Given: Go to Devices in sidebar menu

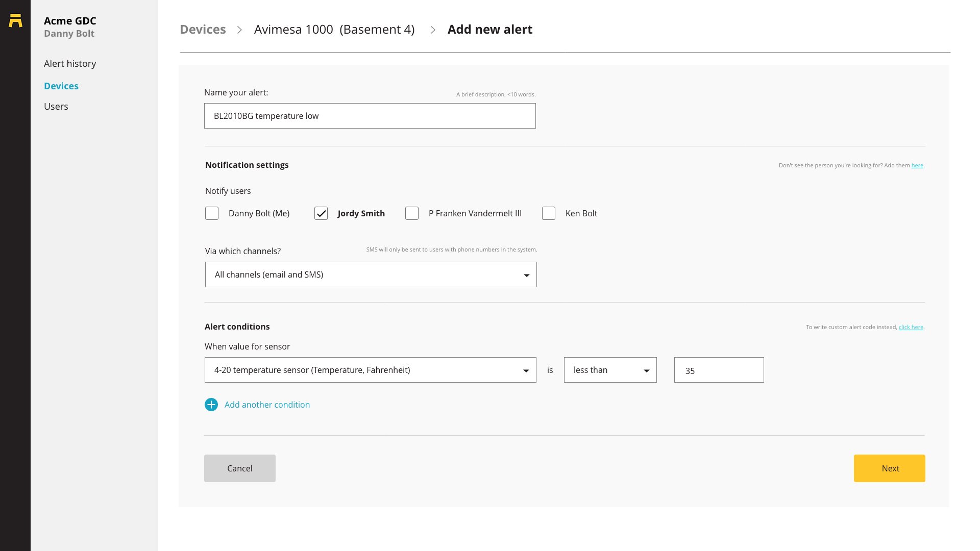Looking at the screenshot, I should [x=61, y=86].
